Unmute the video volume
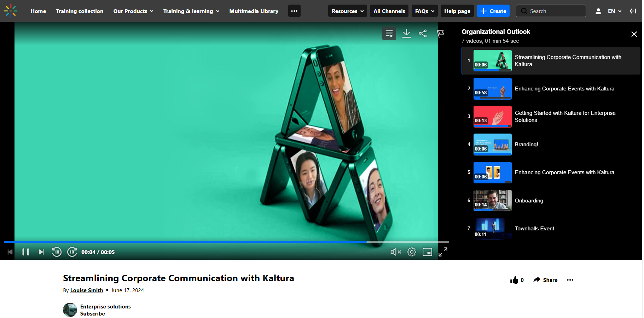Screen dimensions: 644x318 click(x=396, y=252)
